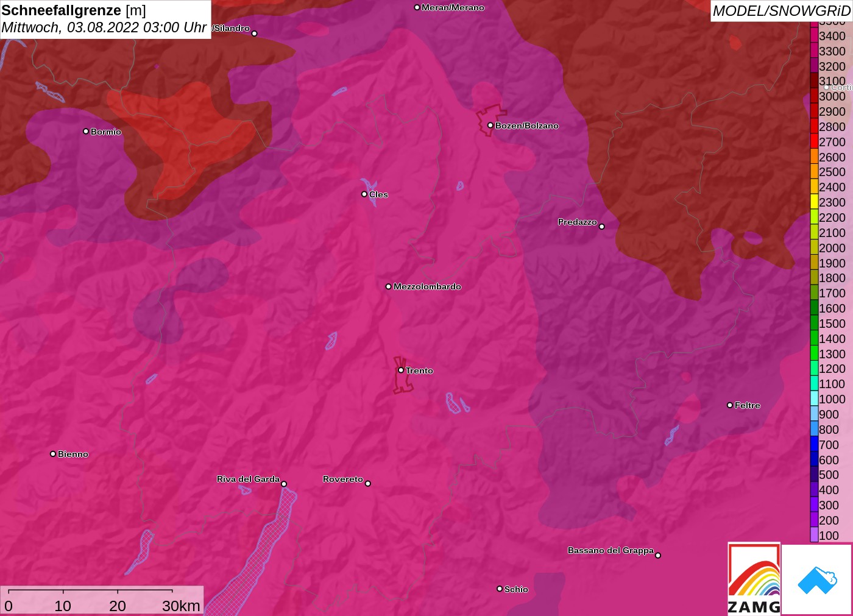Click the Predazzo label text
Screen dimensions: 853x616
pos(577,222)
